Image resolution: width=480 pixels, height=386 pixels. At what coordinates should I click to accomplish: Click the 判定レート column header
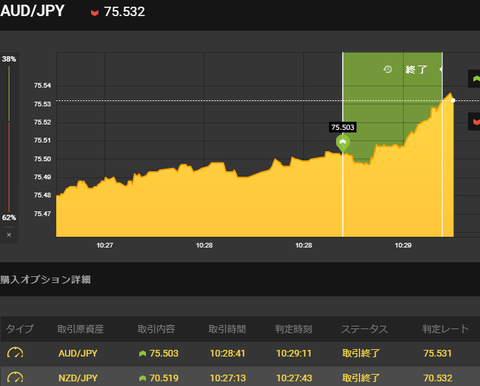[x=445, y=329]
